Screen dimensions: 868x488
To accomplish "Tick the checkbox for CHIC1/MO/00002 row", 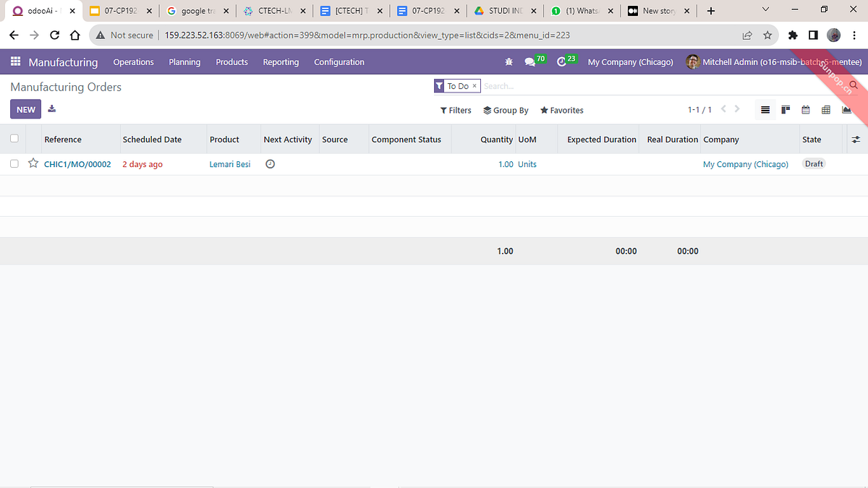I will click(x=14, y=164).
